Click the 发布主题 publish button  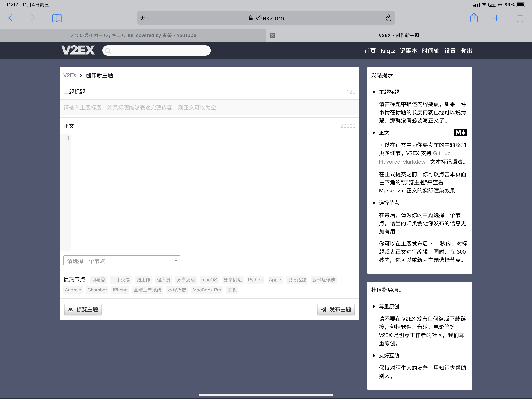(336, 309)
